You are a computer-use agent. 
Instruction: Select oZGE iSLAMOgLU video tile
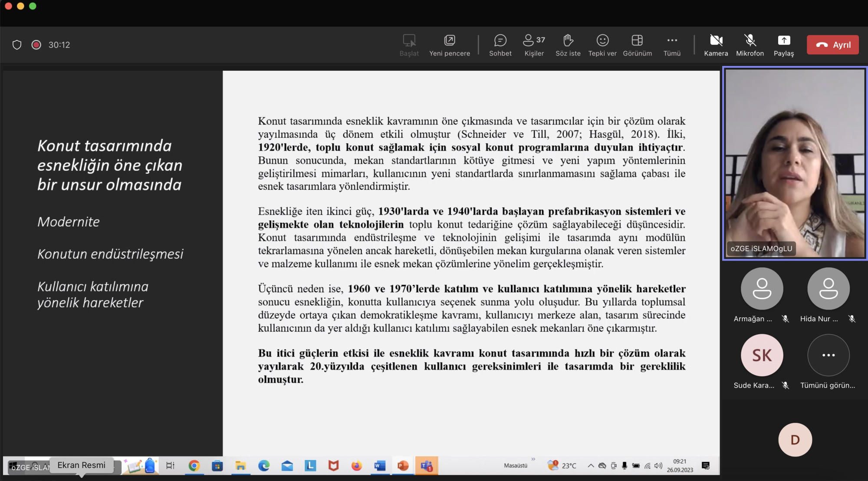tap(795, 163)
